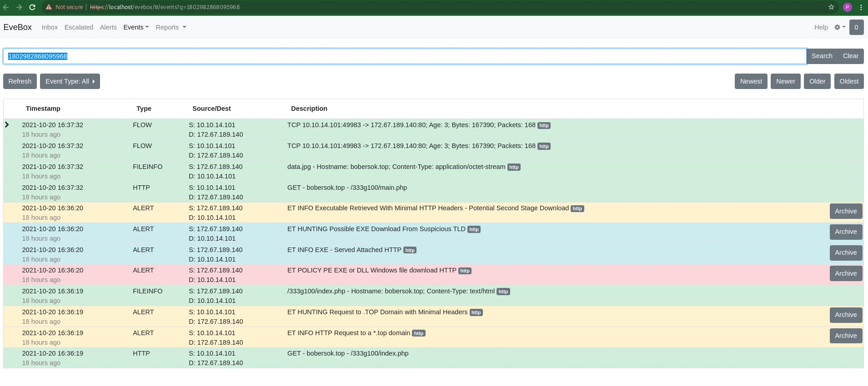The image size is (868, 386).
Task: Archive the EXE Served Attached HTTP alert
Action: pos(846,252)
